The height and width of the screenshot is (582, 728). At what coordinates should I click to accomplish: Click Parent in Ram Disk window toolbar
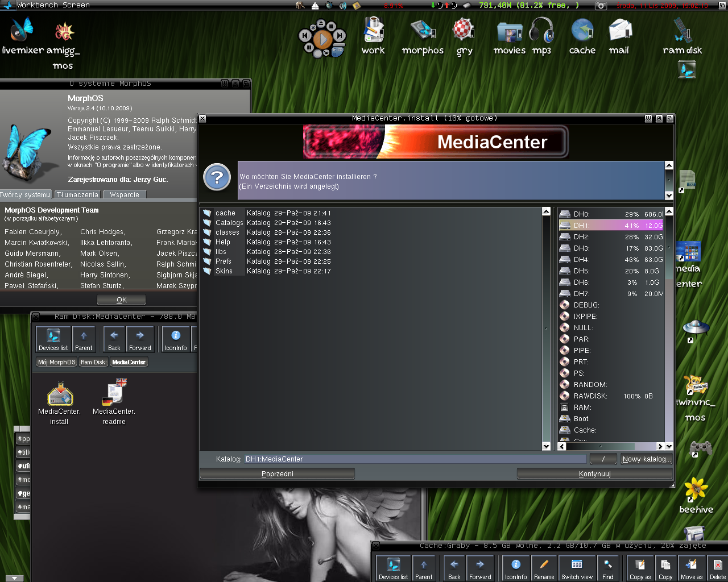pos(84,339)
